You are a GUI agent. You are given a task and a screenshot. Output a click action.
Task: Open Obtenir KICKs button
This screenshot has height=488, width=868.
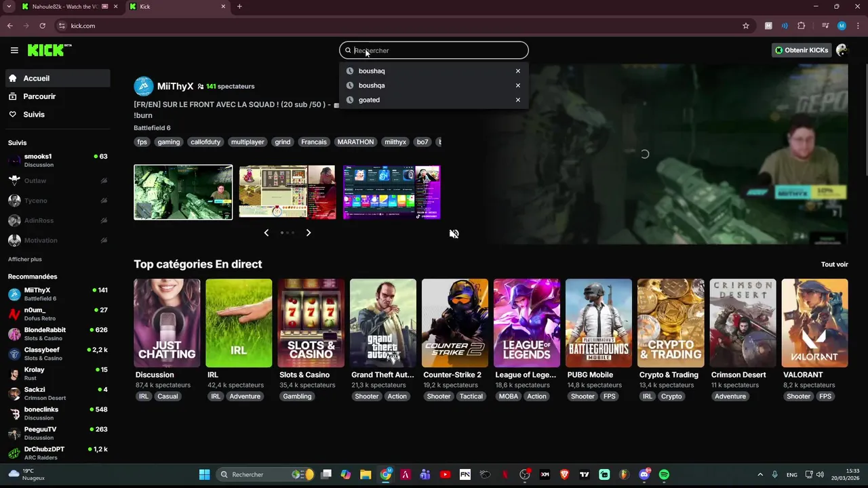point(802,50)
